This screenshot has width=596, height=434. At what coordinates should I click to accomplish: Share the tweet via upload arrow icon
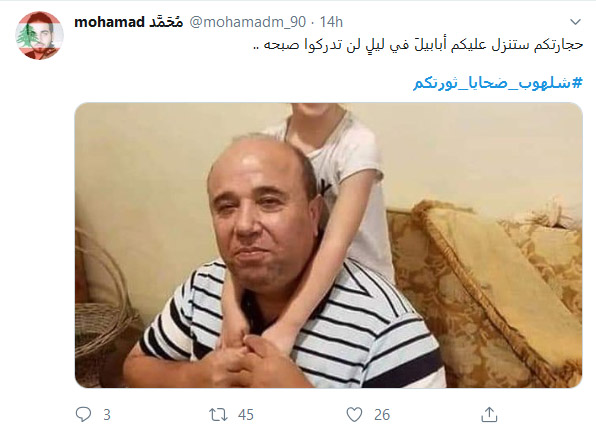[x=489, y=414]
